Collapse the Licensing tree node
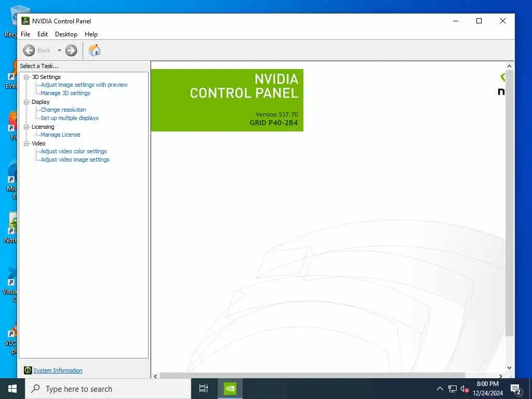532x399 pixels. (26, 127)
